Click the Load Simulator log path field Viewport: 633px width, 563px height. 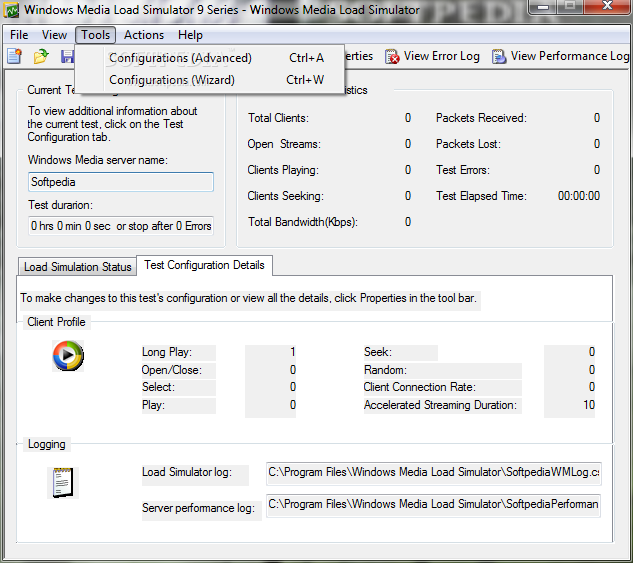[x=434, y=473]
